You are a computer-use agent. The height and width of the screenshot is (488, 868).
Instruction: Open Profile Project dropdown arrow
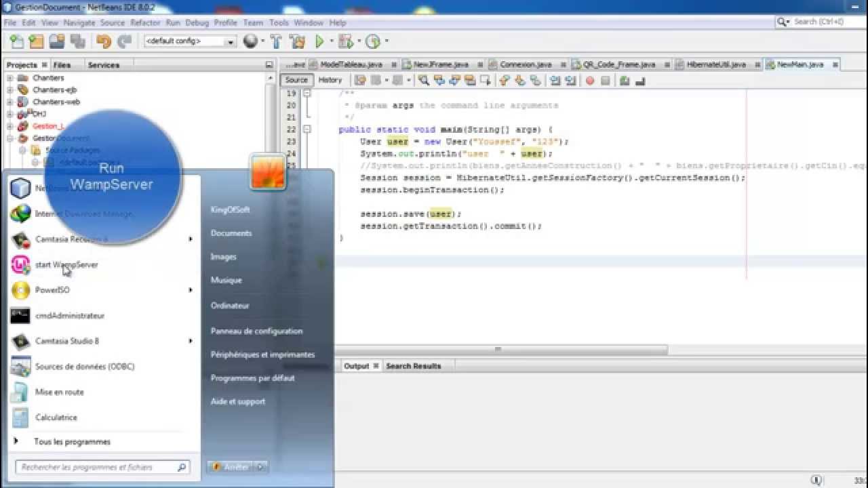(x=386, y=42)
